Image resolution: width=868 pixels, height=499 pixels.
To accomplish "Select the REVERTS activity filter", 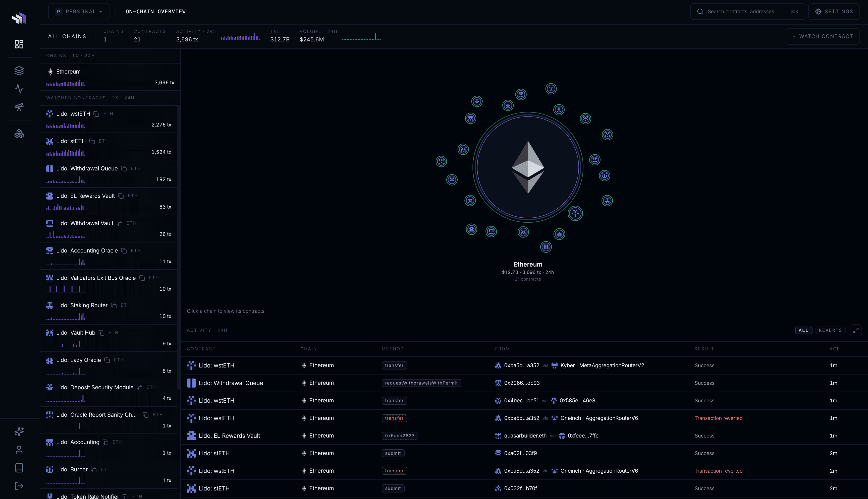I will [830, 330].
